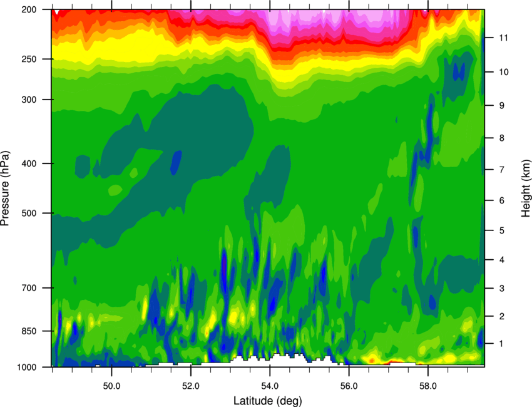Select the Latitude (deg) axis title
Screen dimensions: 532x407
pyautogui.click(x=268, y=401)
